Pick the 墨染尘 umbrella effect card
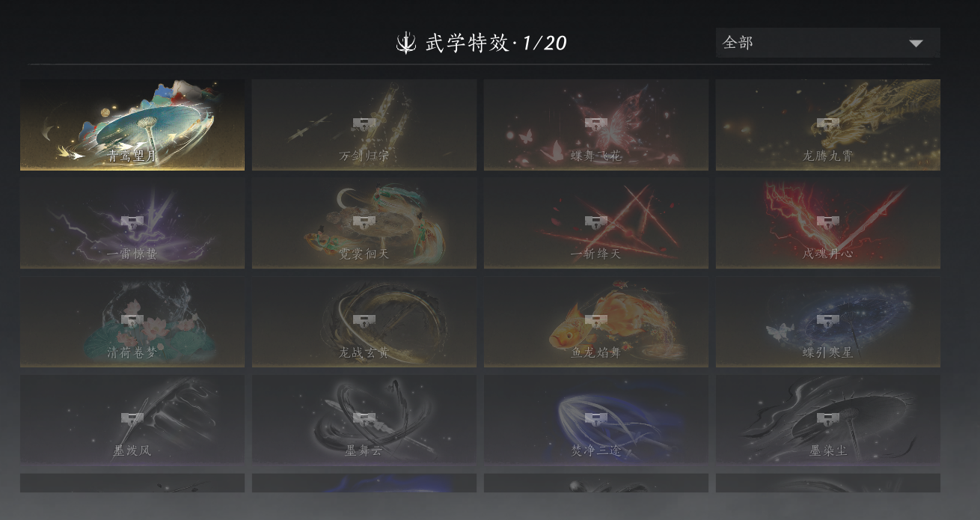Viewport: 980px width, 520px height. (x=828, y=420)
